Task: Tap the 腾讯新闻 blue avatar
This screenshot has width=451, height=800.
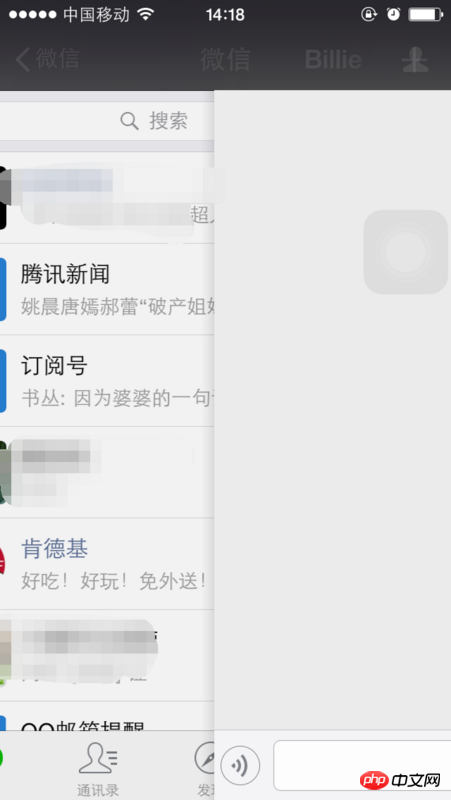Action: click(x=3, y=289)
